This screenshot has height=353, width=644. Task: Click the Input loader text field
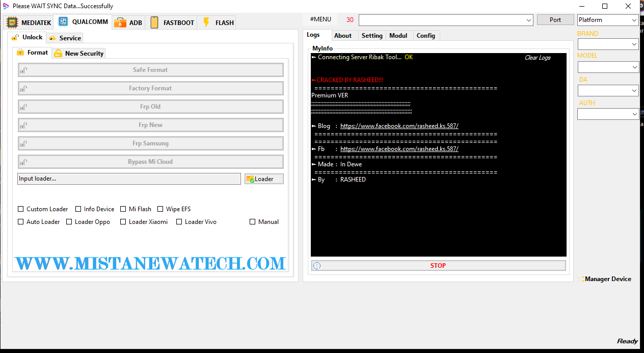[129, 179]
